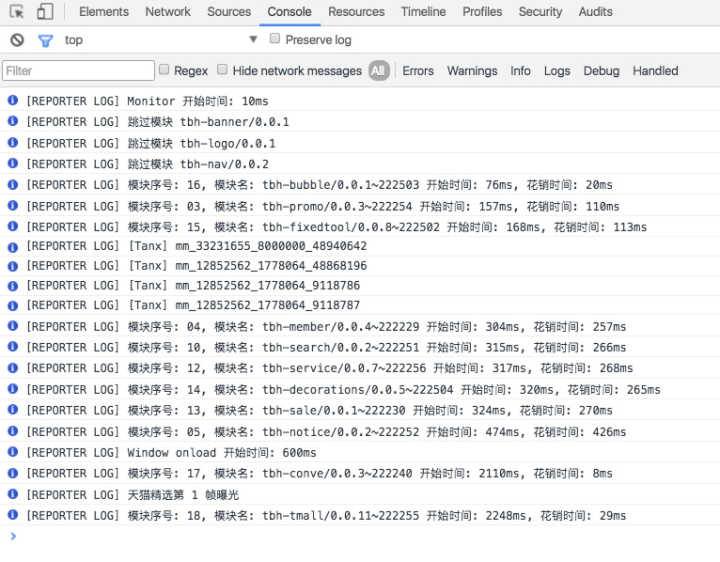Filter console by Errors

pyautogui.click(x=418, y=71)
